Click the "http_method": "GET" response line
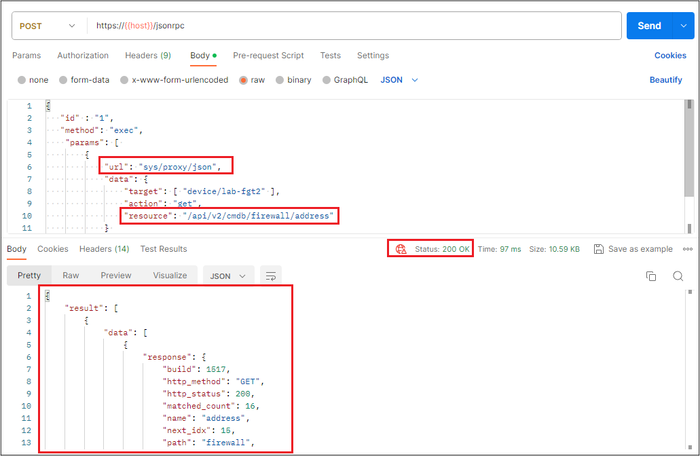 [213, 381]
